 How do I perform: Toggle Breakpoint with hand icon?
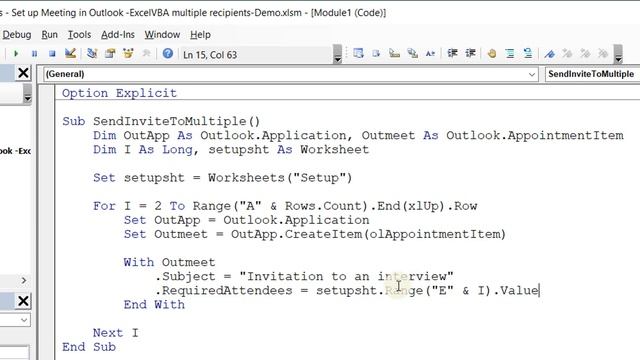(x=492, y=53)
